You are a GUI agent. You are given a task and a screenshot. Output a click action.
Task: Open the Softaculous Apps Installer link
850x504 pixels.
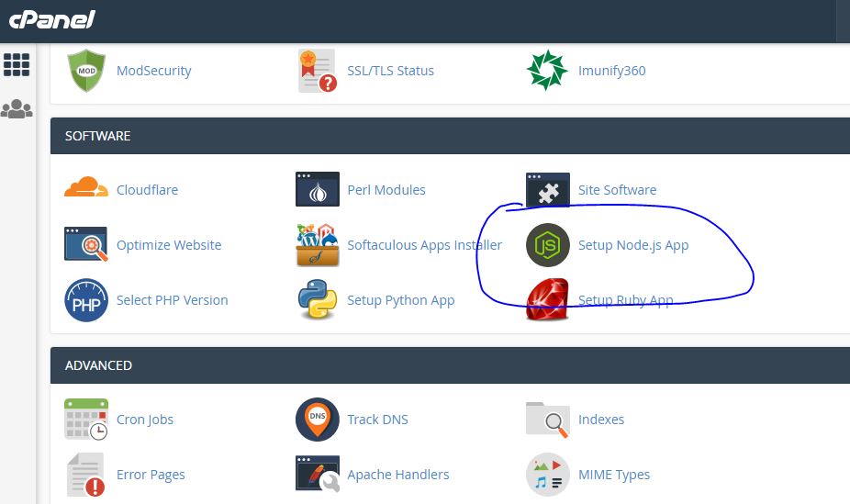424,245
